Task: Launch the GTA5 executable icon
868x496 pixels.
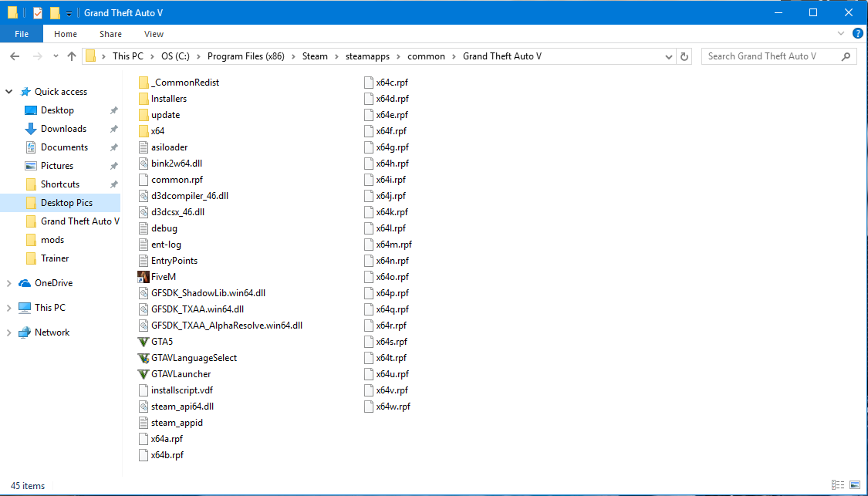Action: click(144, 342)
